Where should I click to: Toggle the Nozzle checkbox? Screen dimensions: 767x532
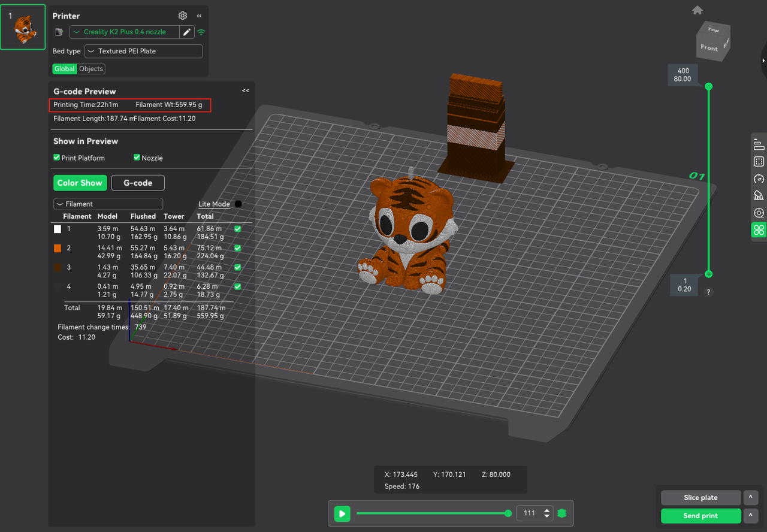point(137,158)
